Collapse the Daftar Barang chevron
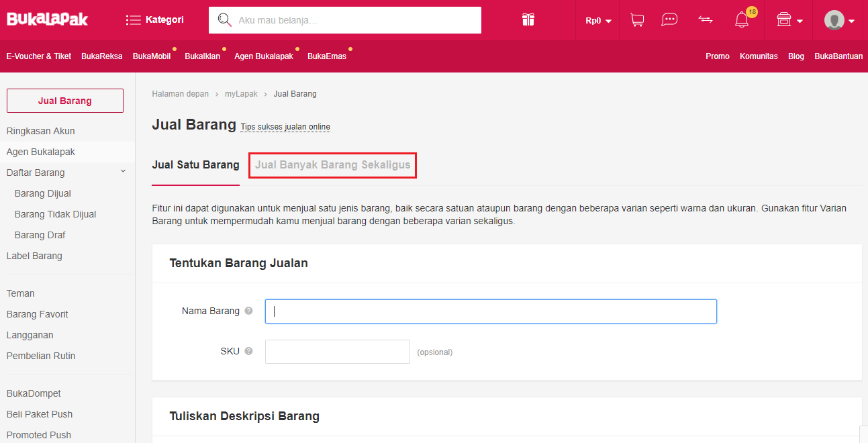 click(123, 172)
